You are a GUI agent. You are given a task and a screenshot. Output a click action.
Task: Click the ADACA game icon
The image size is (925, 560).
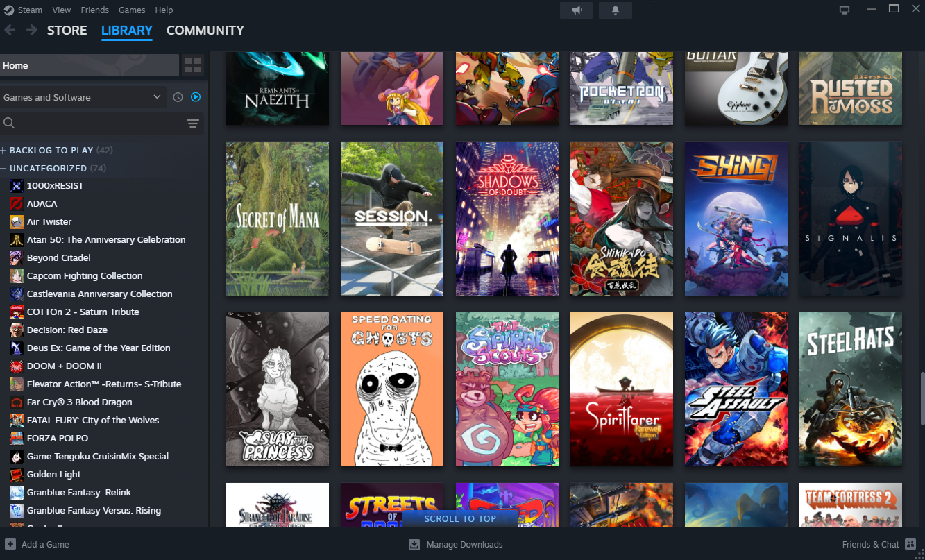point(17,204)
